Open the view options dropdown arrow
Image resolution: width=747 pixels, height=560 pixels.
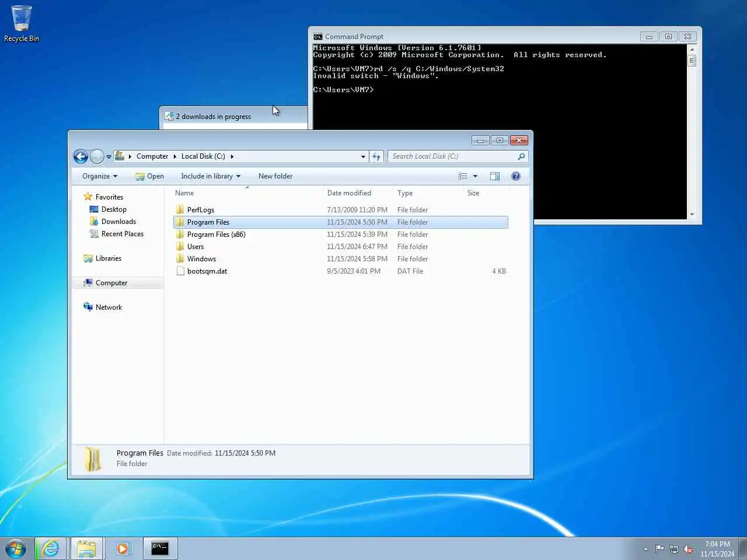click(475, 176)
